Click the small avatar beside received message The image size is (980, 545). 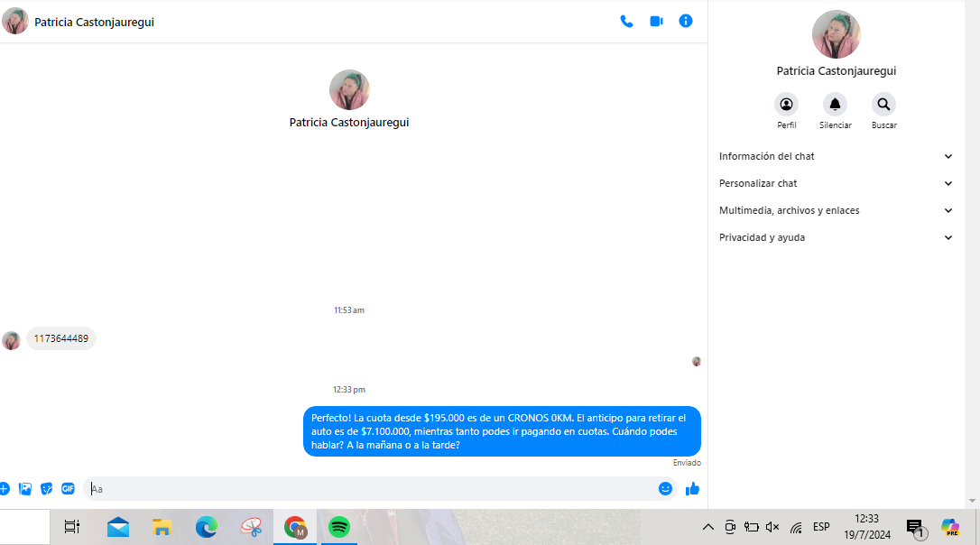11,341
